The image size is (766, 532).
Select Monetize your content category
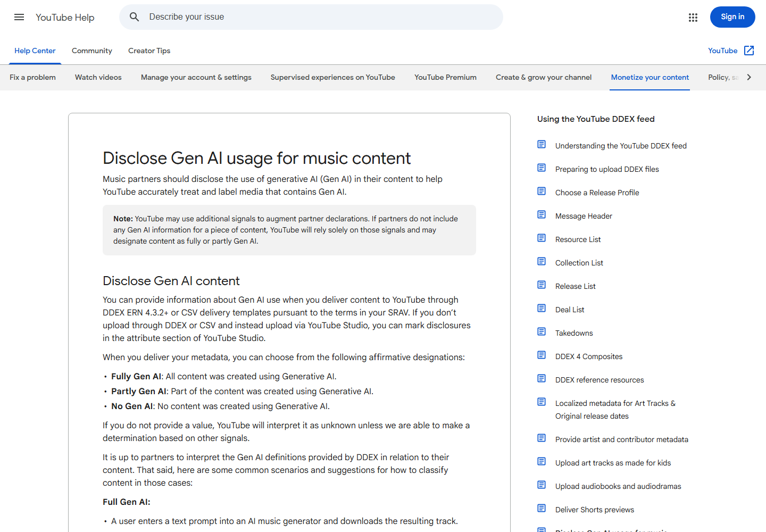click(650, 77)
